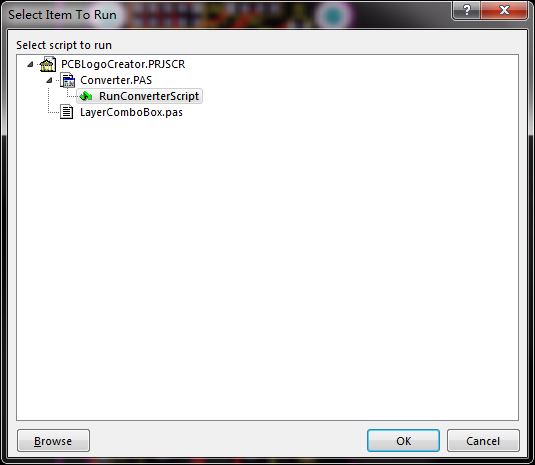Screen dimensions: 535x465
Task: Click blank area right of the RunConverterScript row
Action: 358,96
